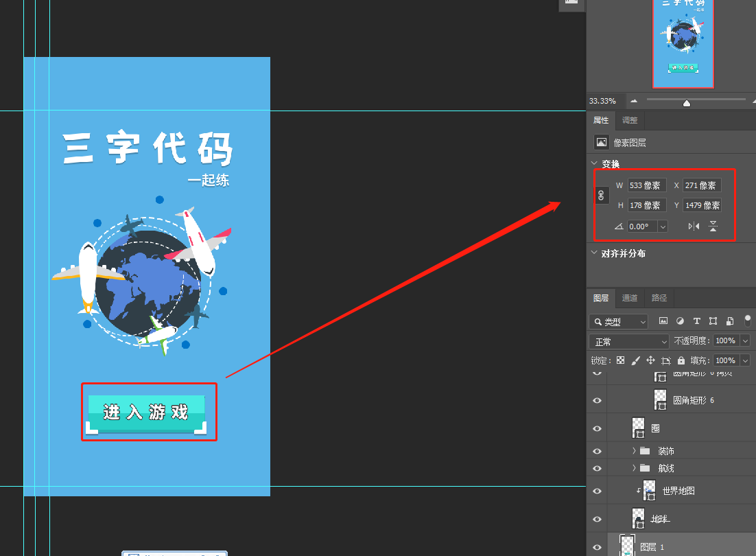This screenshot has height=556, width=756.
Task: Click the 圈 layer thumbnail
Action: [x=638, y=428]
